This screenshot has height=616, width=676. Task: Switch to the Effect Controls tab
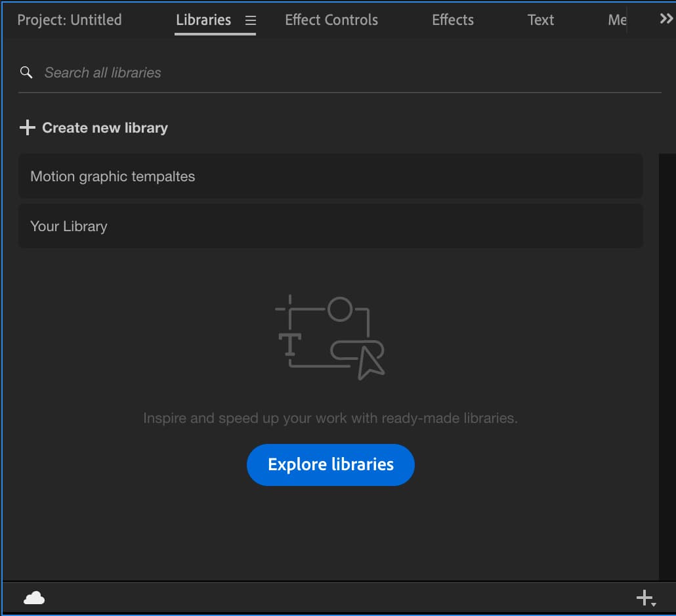pyautogui.click(x=331, y=20)
